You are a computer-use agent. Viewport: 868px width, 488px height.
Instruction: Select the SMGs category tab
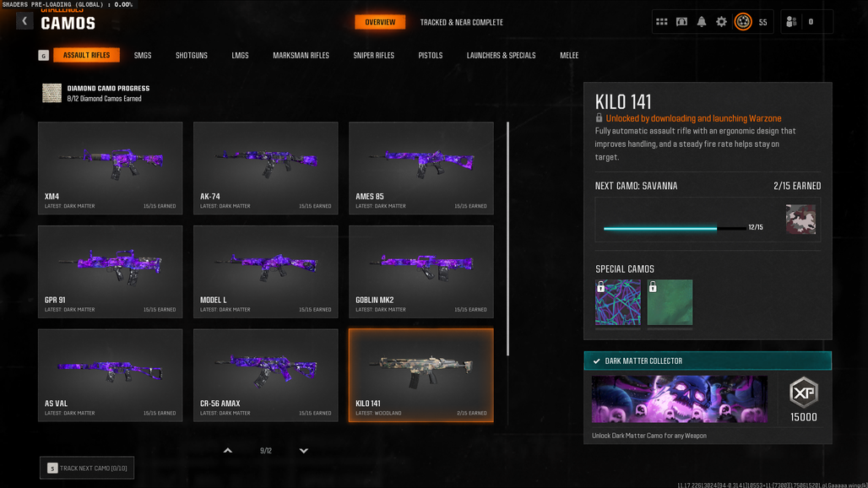[x=143, y=56]
